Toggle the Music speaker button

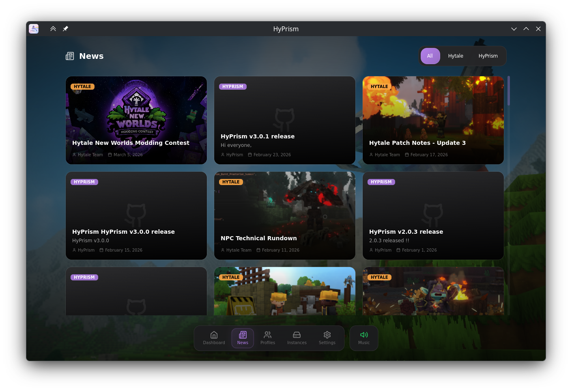[364, 338]
